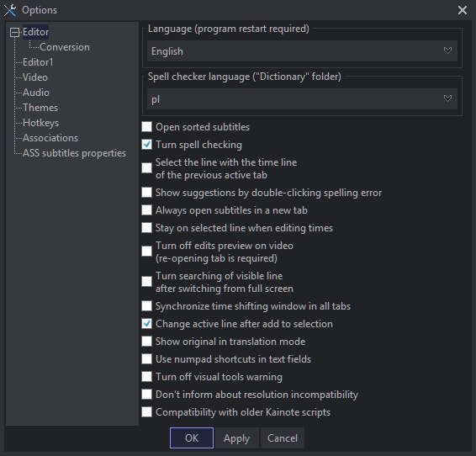Close the Options dialog with the X
The width and height of the screenshot is (476, 456).
coord(462,10)
